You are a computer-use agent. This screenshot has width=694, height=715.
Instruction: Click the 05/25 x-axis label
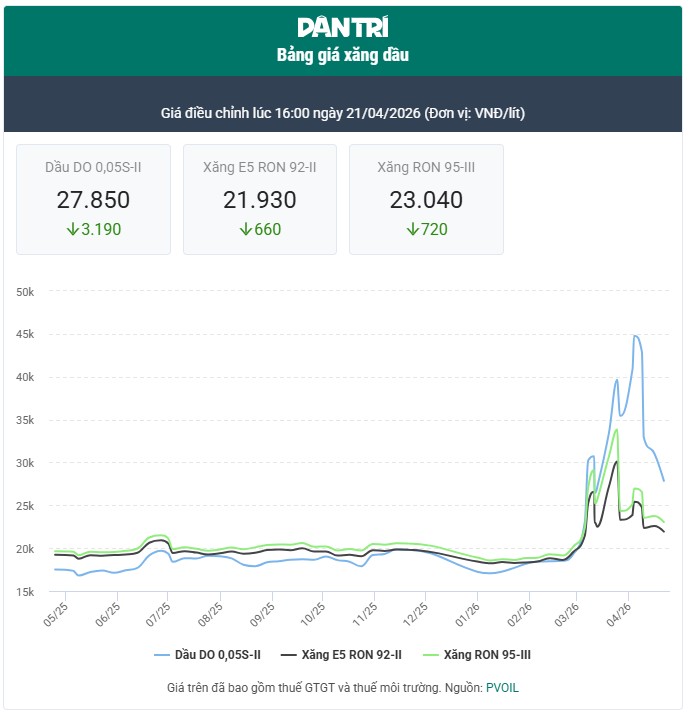pyautogui.click(x=56, y=609)
